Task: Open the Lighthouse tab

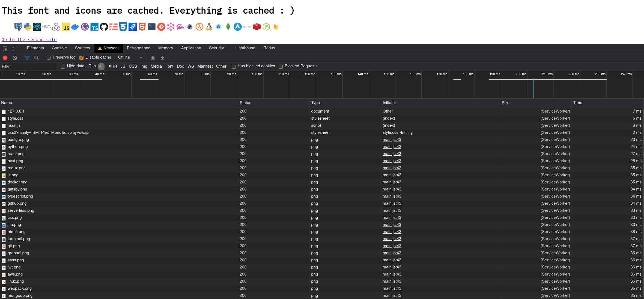Action: (x=245, y=48)
